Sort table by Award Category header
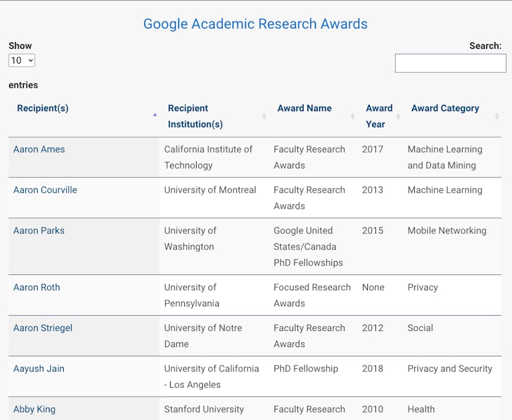Image resolution: width=512 pixels, height=420 pixels. point(445,108)
